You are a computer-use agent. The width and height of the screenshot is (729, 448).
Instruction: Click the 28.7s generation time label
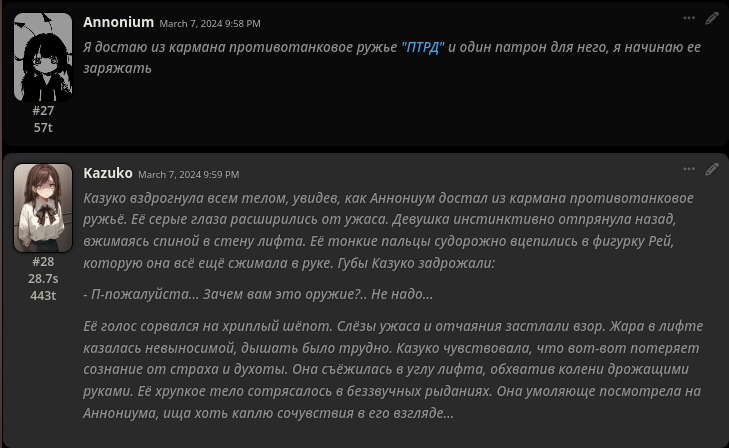[x=43, y=278]
